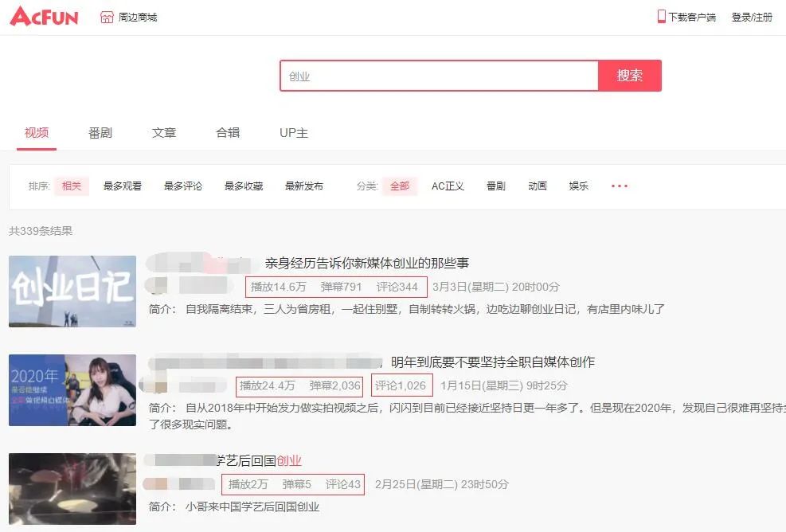Sort results by 最多观看
The height and width of the screenshot is (532, 786).
[x=123, y=186]
